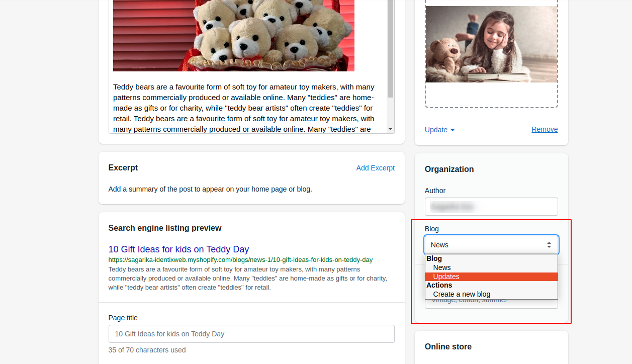Click the Search engine listing preview heading

coord(165,228)
